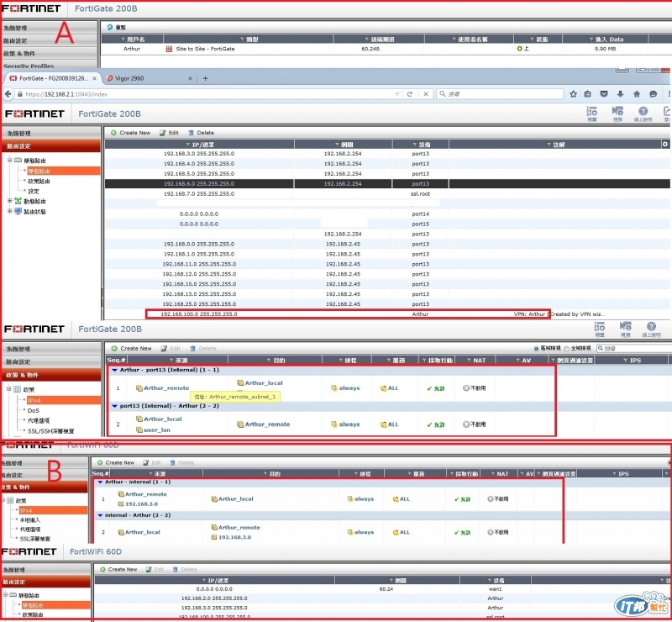672x622 pixels.
Task: Open the System menu in routing page sidebar
Action: coord(51,134)
